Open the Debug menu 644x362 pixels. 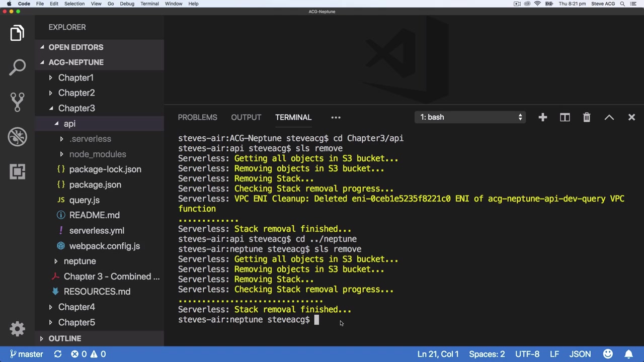click(x=127, y=4)
